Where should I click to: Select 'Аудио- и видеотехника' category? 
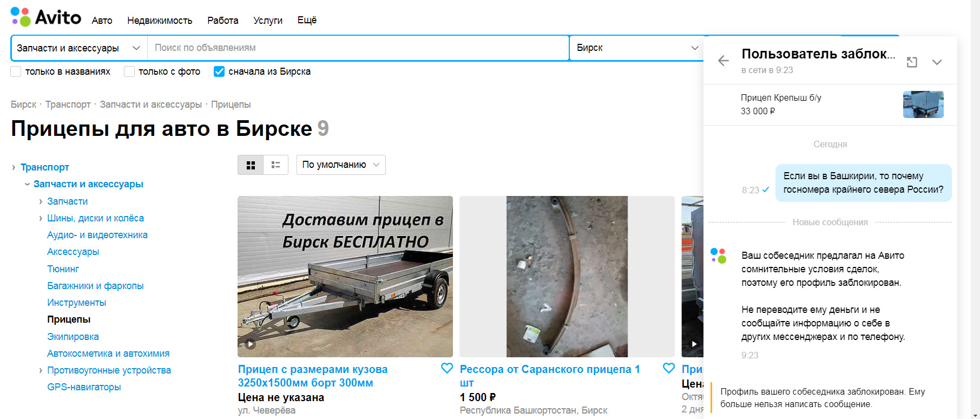click(x=97, y=235)
